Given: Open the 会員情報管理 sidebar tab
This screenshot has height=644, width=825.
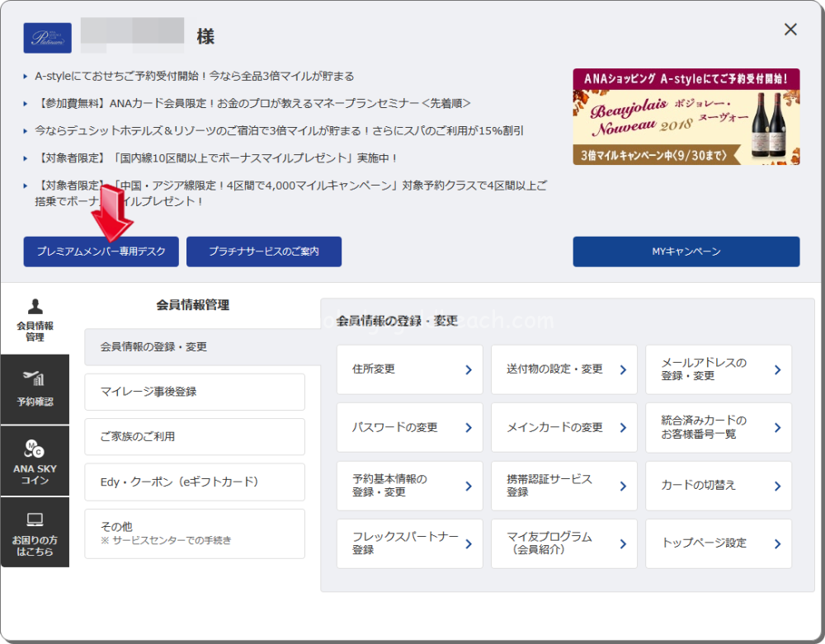Looking at the screenshot, I should [x=35, y=320].
